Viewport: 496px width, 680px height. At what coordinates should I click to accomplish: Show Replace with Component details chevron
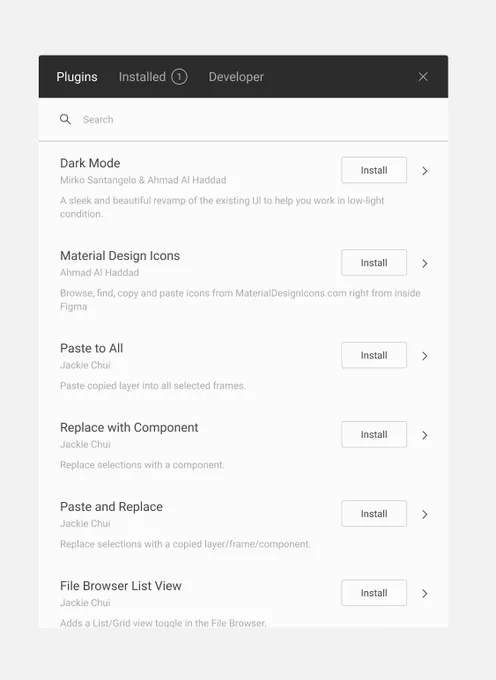click(x=425, y=435)
